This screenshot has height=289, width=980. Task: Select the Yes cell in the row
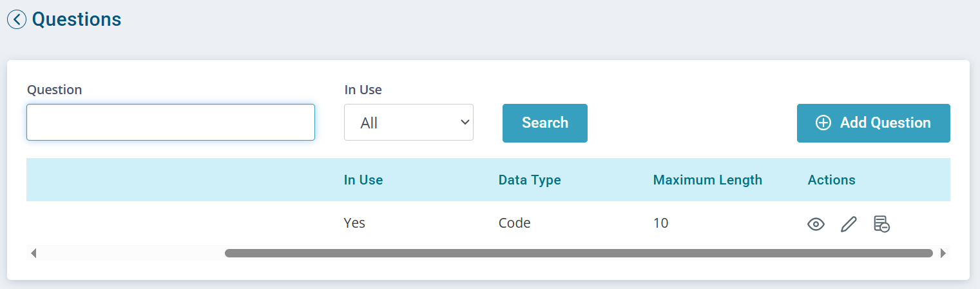point(354,223)
